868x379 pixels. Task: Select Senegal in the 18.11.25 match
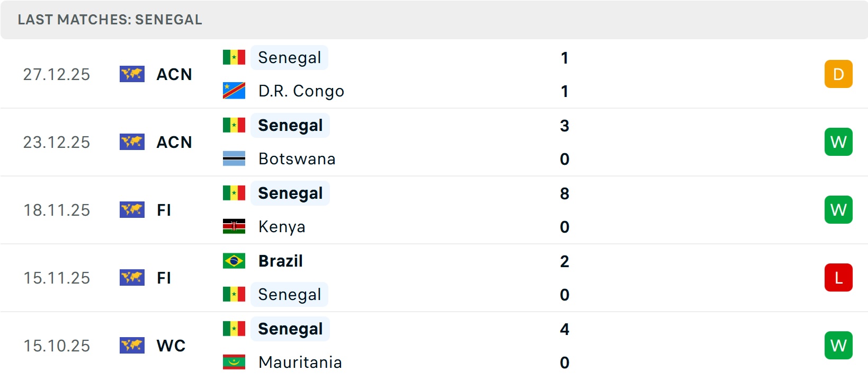(x=290, y=193)
